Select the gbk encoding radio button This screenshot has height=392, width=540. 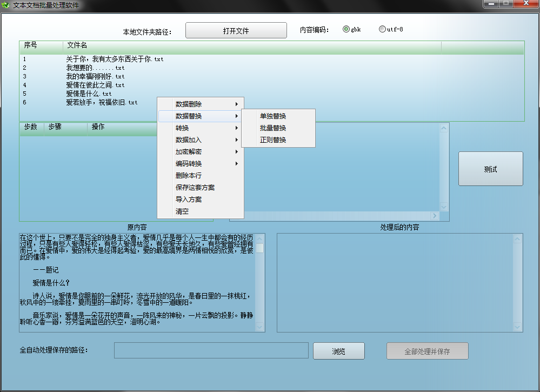[346, 29]
